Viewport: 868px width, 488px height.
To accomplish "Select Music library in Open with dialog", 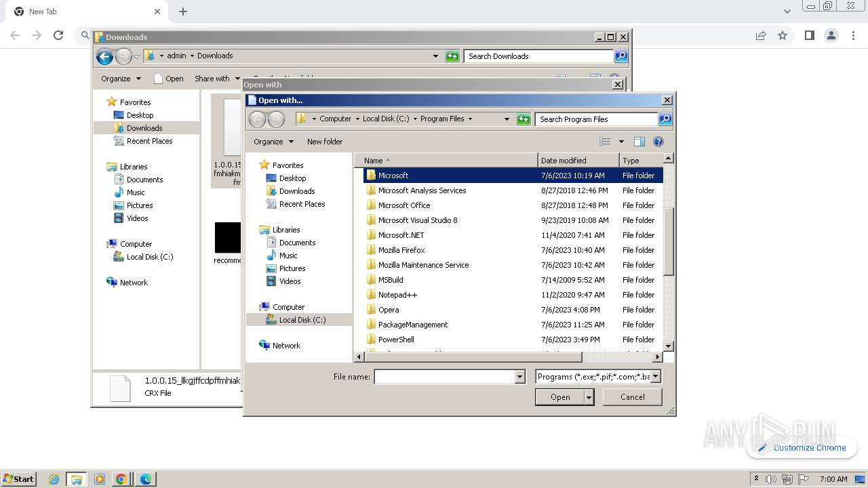I will (288, 256).
